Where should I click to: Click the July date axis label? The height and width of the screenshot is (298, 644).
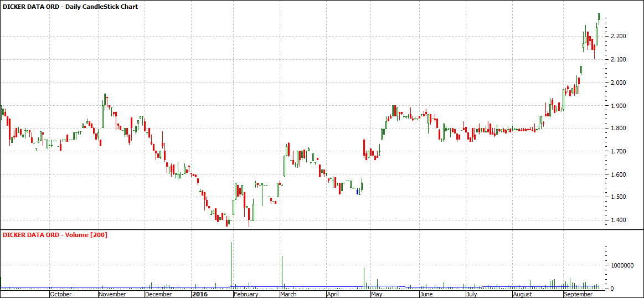pyautogui.click(x=472, y=294)
